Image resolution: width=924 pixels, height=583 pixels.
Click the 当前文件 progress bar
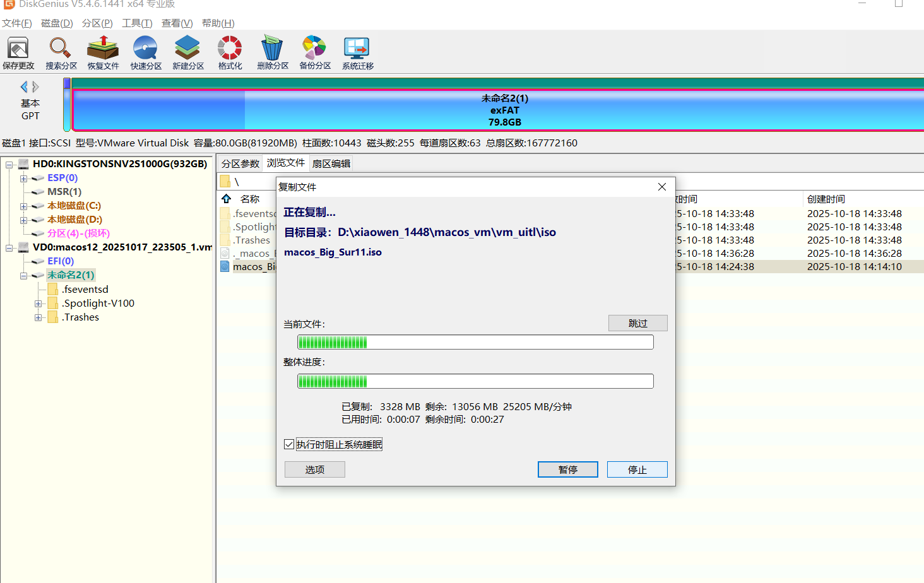pos(475,342)
